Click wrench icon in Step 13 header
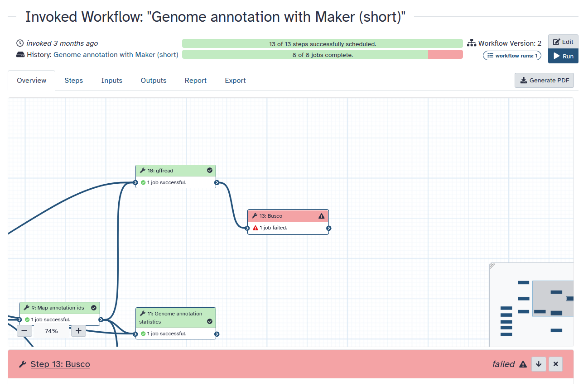 coord(22,364)
